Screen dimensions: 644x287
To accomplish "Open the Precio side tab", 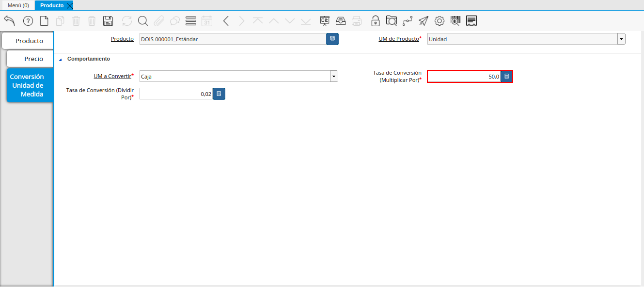I will click(x=30, y=59).
